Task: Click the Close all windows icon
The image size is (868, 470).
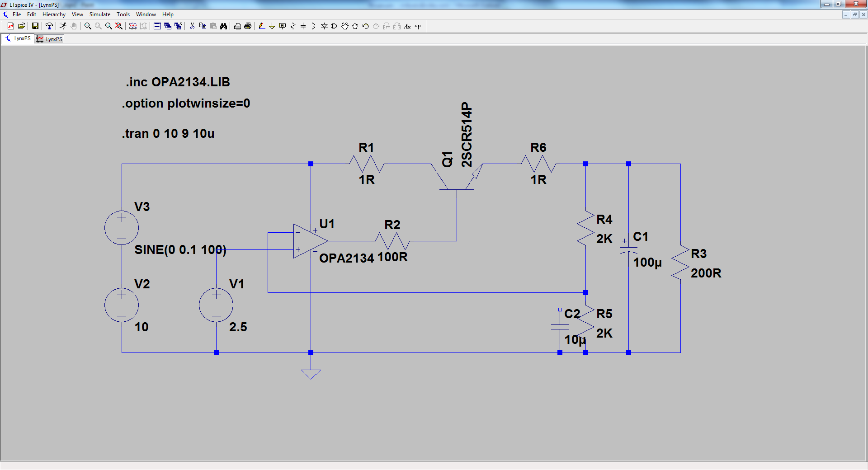Action: (178, 26)
